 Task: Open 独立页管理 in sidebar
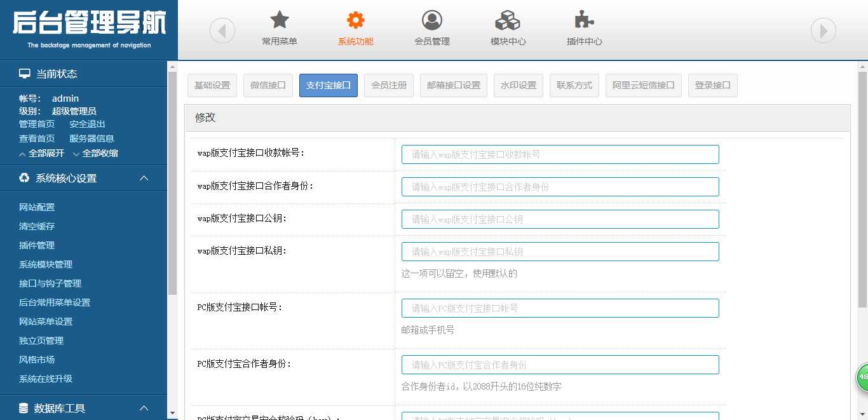[x=41, y=341]
